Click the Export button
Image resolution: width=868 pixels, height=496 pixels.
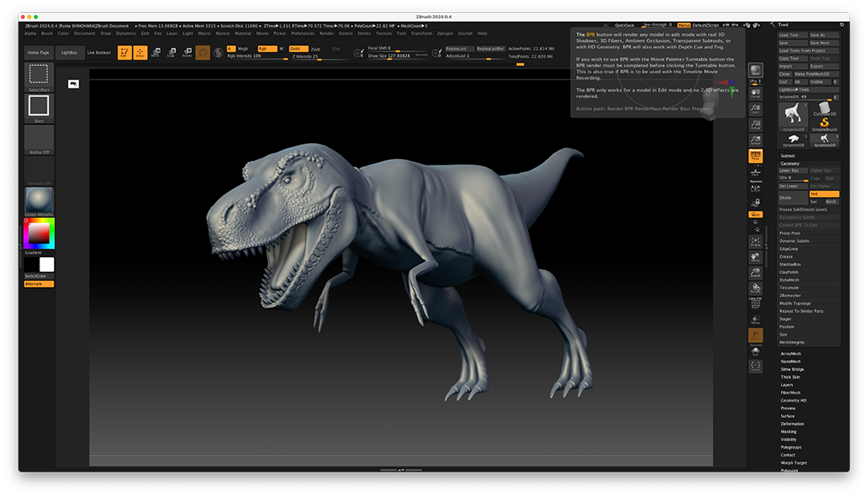pyautogui.click(x=824, y=66)
